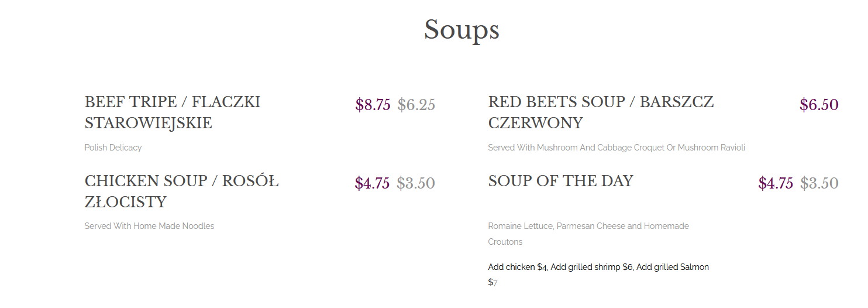Click the mushroom and cabbage croquet description

(616, 148)
